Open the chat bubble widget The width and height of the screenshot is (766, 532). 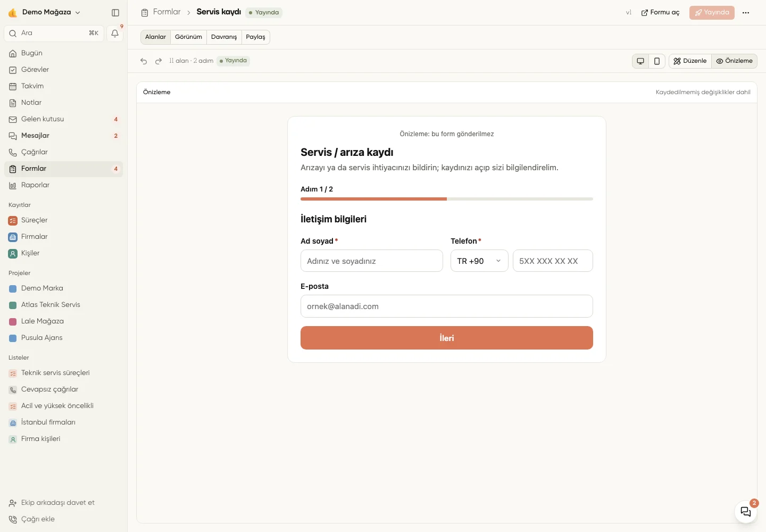746,512
